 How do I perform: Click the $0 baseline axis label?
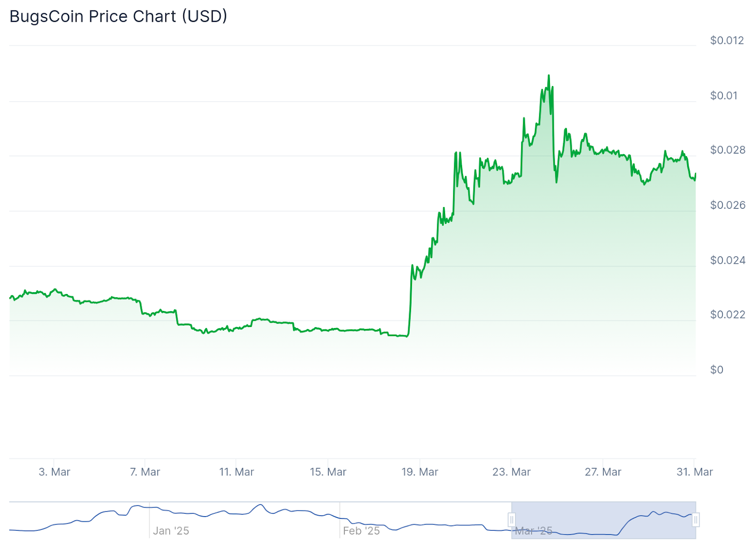pos(717,370)
